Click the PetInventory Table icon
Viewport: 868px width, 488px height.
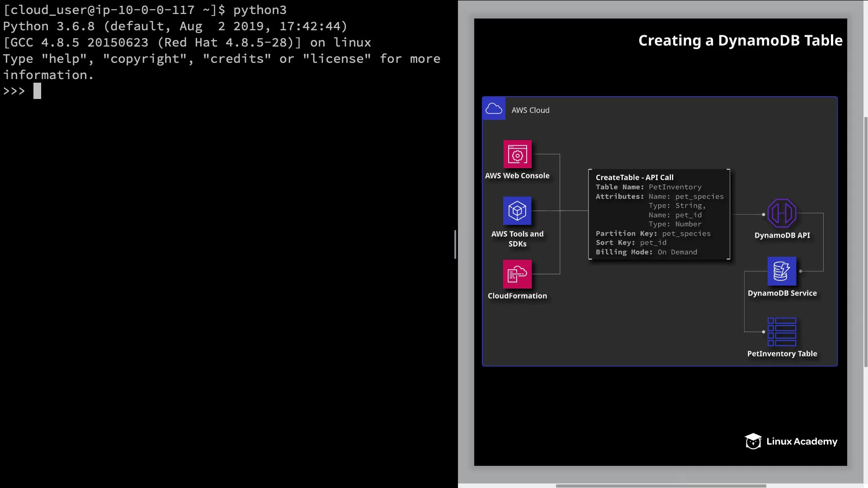click(x=782, y=332)
